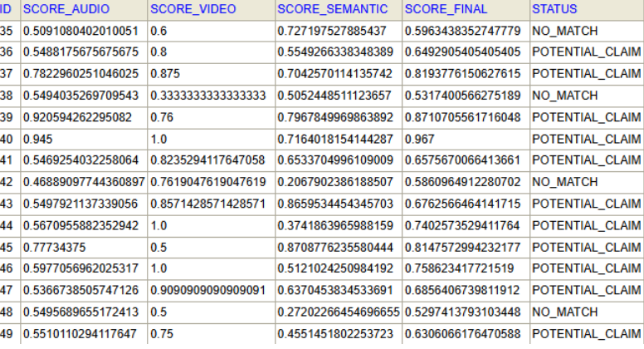
Task: Select final score 0.5963438352747779
Action: [x=462, y=31]
